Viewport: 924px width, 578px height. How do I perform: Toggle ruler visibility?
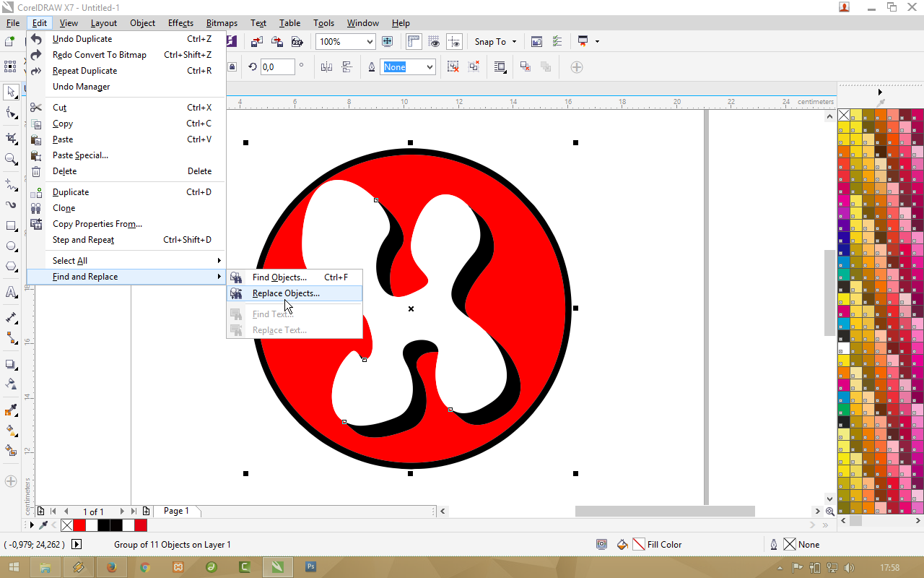(x=413, y=41)
